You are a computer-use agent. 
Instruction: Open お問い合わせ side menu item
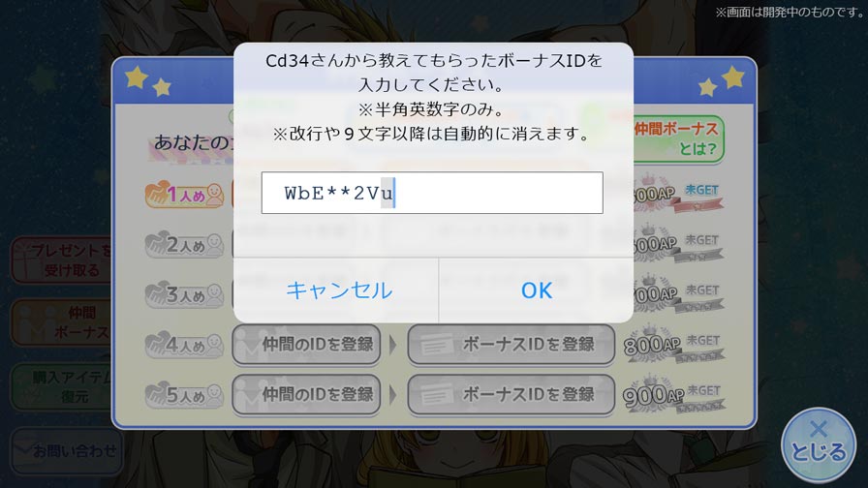(x=67, y=451)
